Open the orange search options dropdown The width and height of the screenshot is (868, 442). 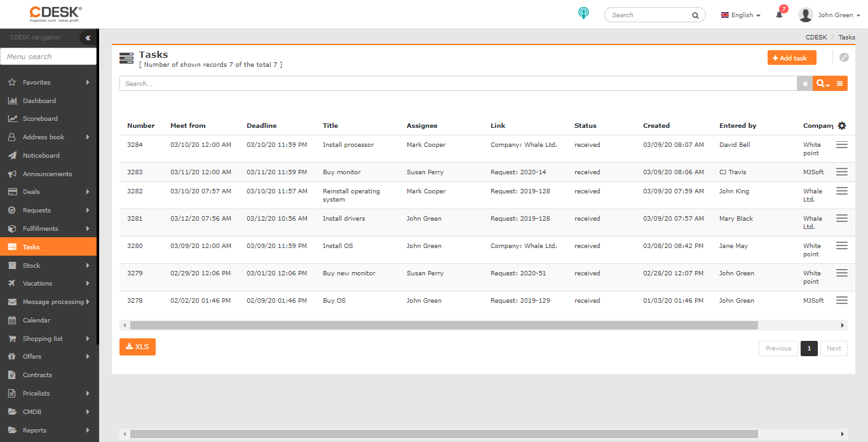(823, 83)
